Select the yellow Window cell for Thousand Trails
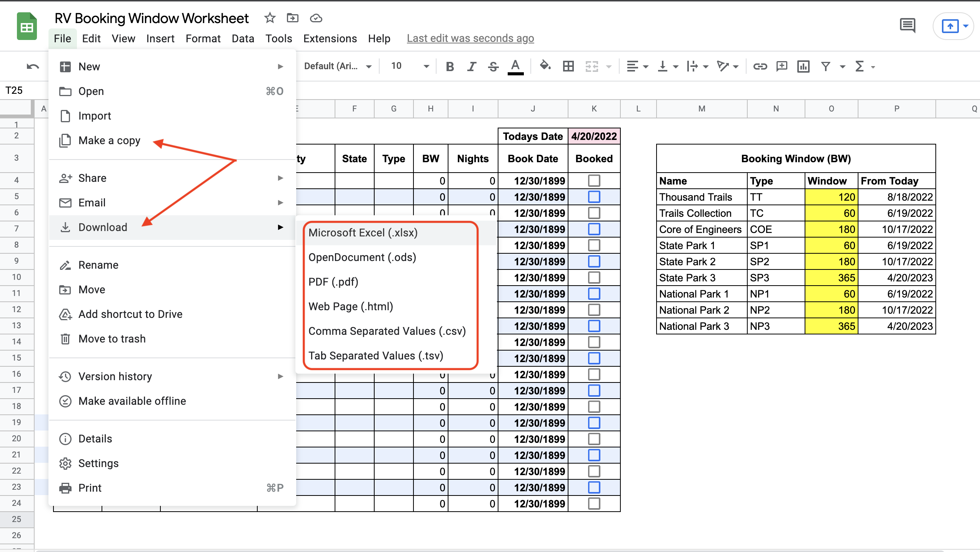The width and height of the screenshot is (980, 552). [831, 197]
